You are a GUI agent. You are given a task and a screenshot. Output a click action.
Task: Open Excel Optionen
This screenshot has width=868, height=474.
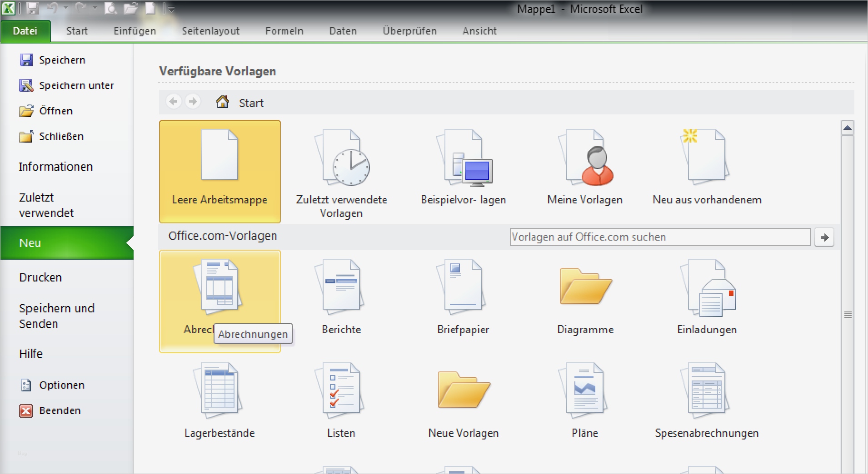pos(61,385)
